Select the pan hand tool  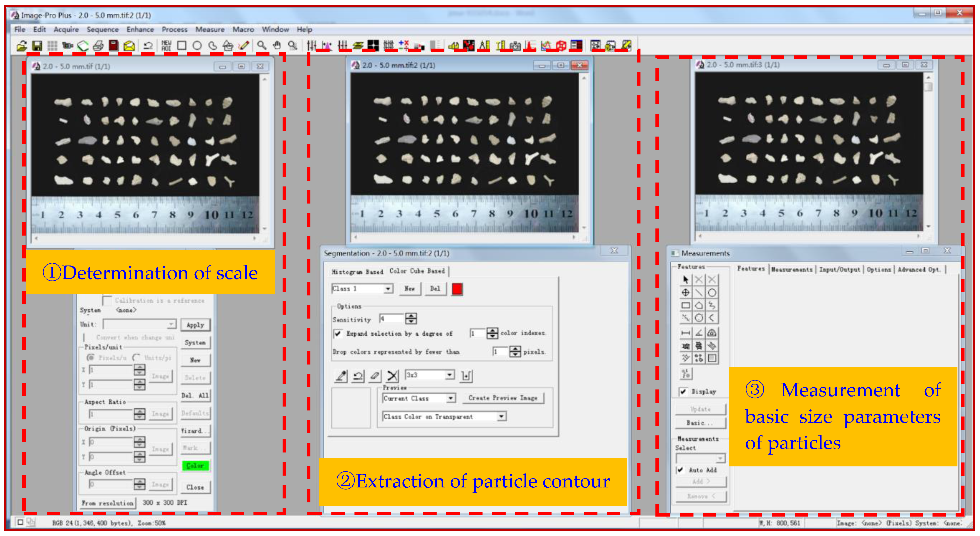(277, 46)
